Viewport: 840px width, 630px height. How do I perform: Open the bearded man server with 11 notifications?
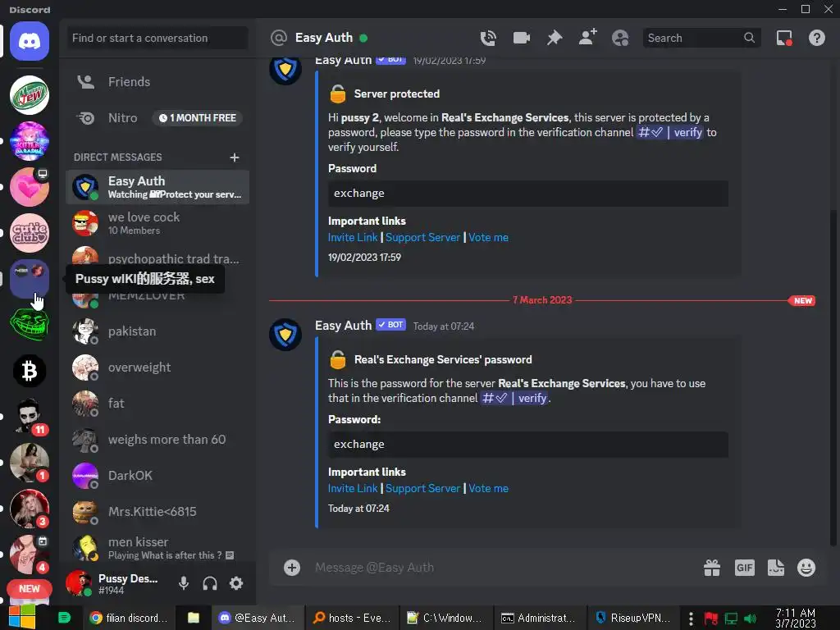[30, 416]
